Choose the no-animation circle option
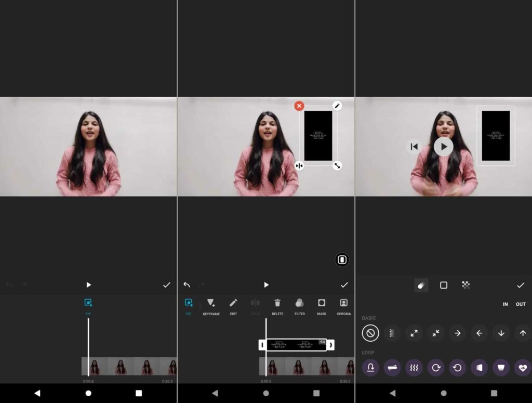 click(x=370, y=333)
